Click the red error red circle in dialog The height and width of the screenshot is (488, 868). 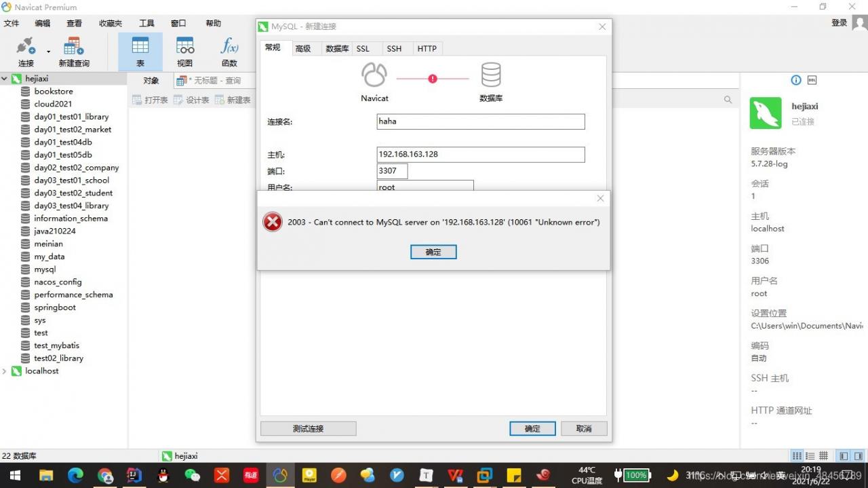pyautogui.click(x=273, y=222)
